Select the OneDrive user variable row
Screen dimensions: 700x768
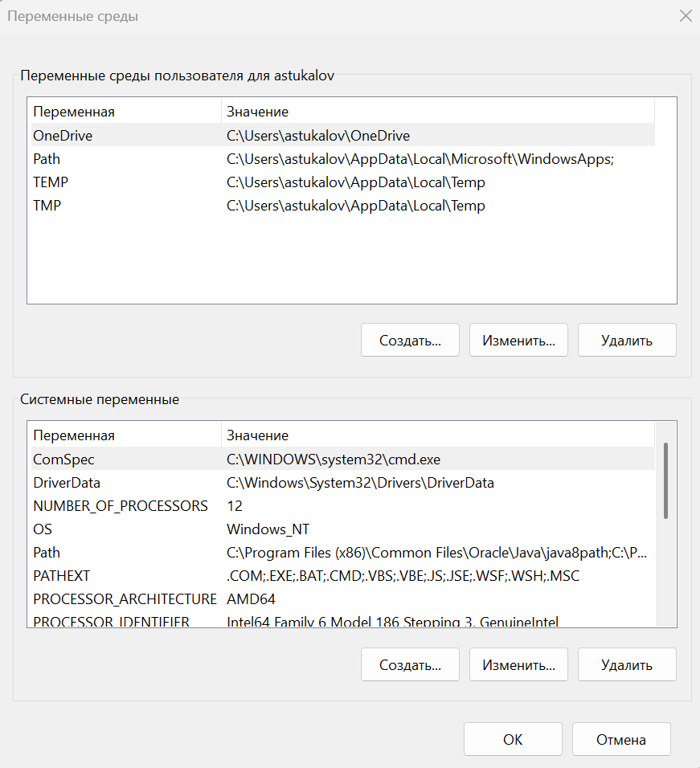[x=63, y=136]
